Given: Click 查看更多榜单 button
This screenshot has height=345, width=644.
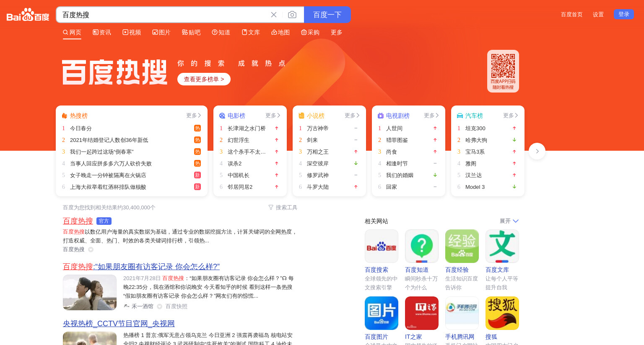Looking at the screenshot, I should coord(204,79).
